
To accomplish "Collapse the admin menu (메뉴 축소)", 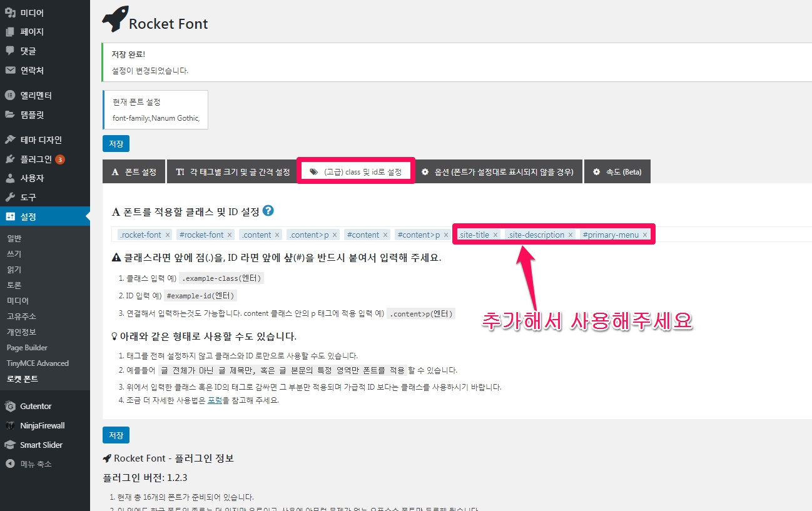I will coord(36,464).
